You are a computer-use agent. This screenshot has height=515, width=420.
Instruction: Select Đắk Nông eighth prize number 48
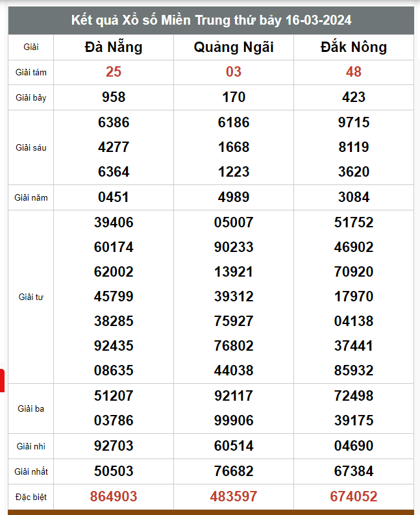[354, 72]
